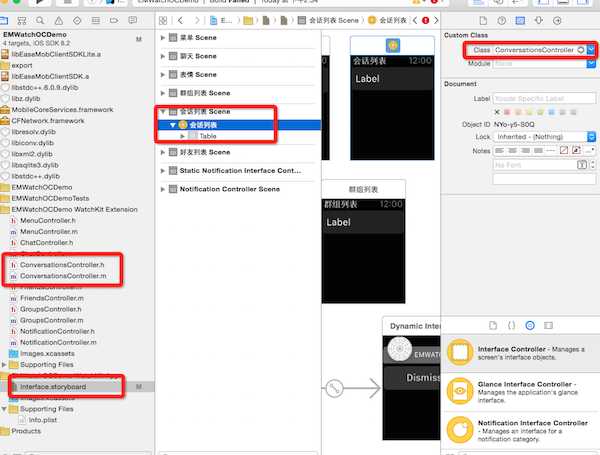Select Interface Controller in object library
The width and height of the screenshot is (600, 455).
pos(520,353)
